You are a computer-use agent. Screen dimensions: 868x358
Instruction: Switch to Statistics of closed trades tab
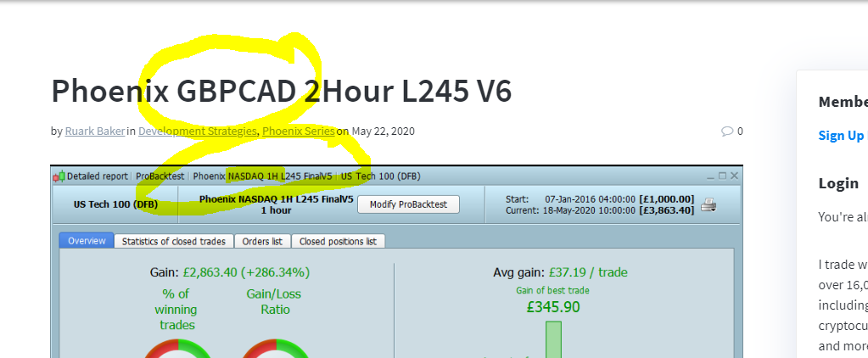click(174, 241)
